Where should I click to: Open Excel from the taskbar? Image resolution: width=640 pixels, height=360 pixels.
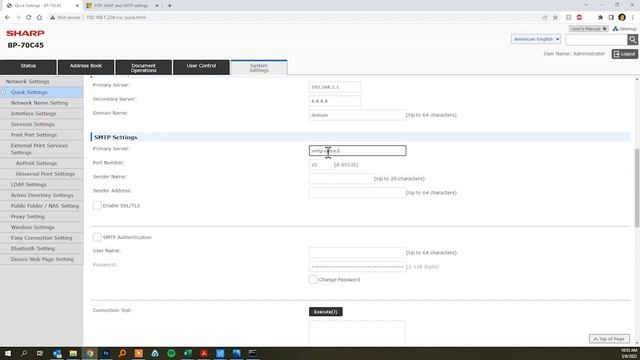click(187, 353)
